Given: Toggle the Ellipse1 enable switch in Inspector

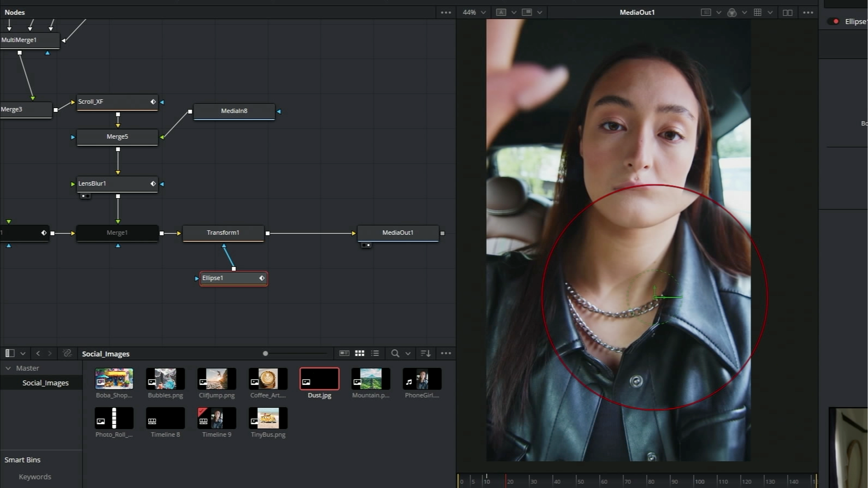Looking at the screenshot, I should coord(834,21).
